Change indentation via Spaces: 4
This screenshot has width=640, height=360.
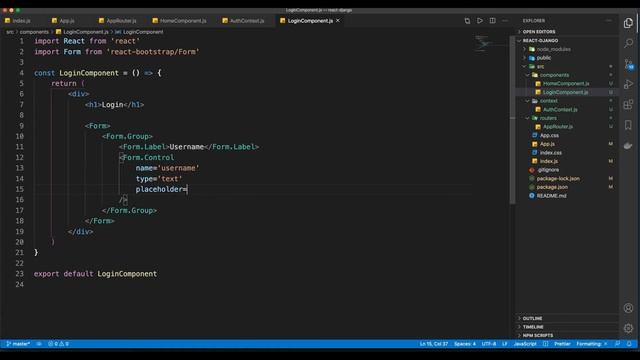pyautogui.click(x=464, y=344)
